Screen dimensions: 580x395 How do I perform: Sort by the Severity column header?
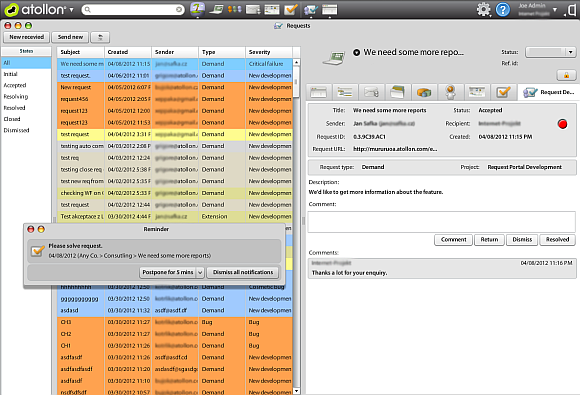tap(269, 52)
